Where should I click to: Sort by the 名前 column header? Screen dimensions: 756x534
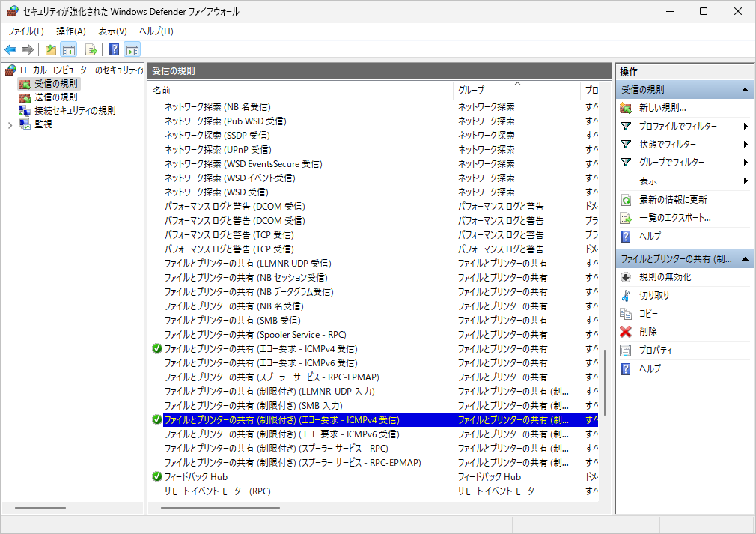point(302,90)
